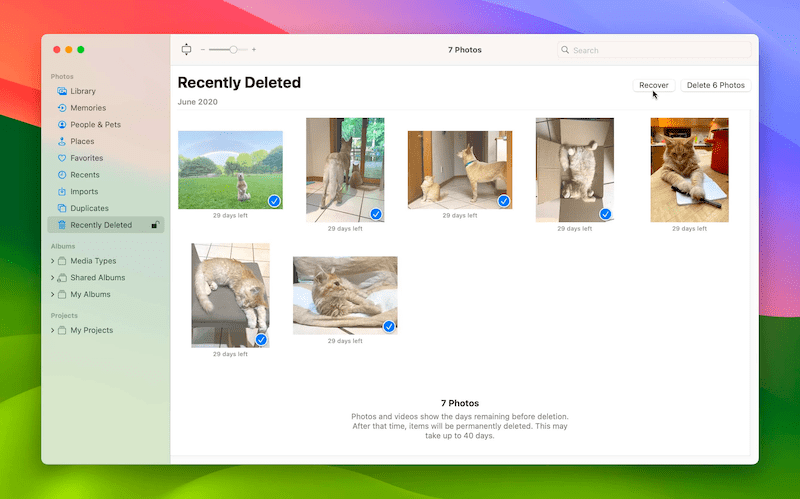Expand the My Albums chevron
This screenshot has height=499, width=800.
pyautogui.click(x=53, y=294)
